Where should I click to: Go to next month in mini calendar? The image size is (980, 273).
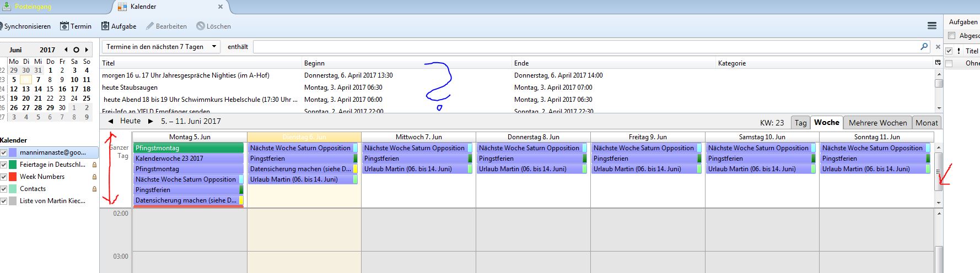pyautogui.click(x=87, y=50)
